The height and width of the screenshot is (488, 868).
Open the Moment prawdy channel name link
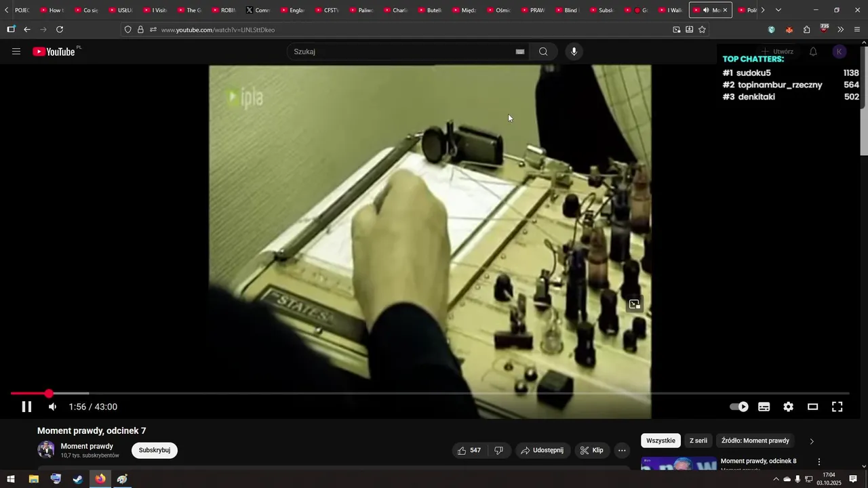click(87, 446)
